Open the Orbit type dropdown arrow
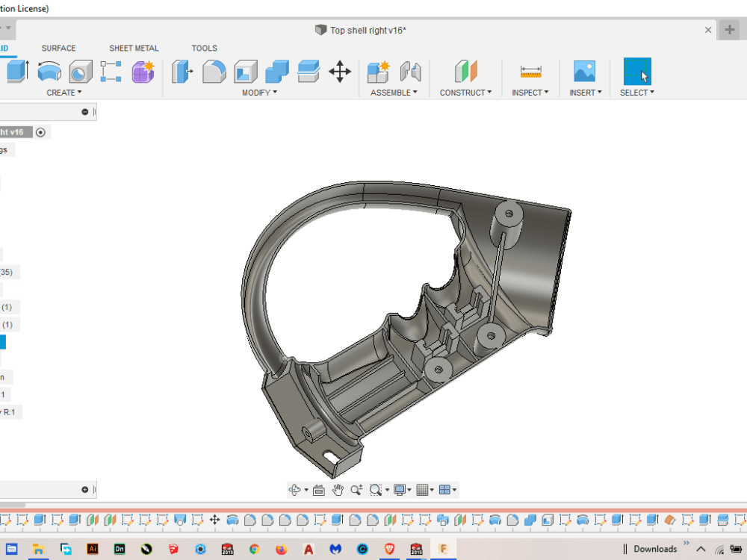Viewport: 747px width, 560px height. tap(306, 490)
